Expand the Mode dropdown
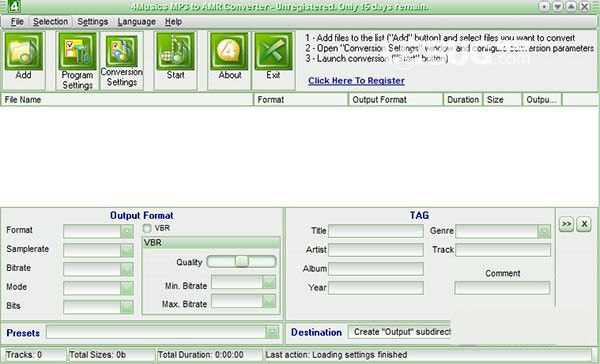 coord(127,288)
